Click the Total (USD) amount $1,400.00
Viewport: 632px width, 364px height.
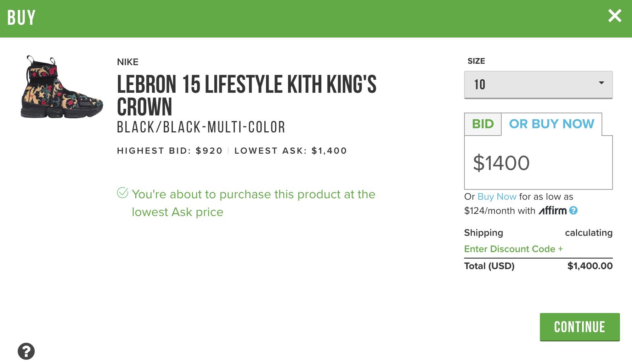tap(590, 266)
